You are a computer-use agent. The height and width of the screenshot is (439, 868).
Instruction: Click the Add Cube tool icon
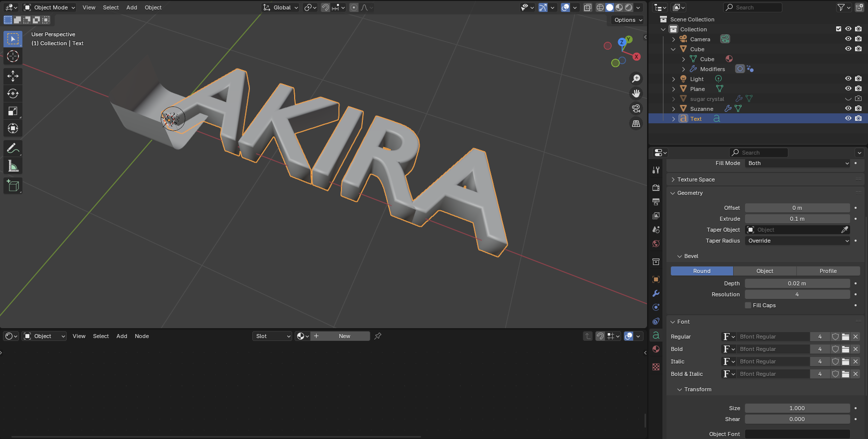[13, 186]
